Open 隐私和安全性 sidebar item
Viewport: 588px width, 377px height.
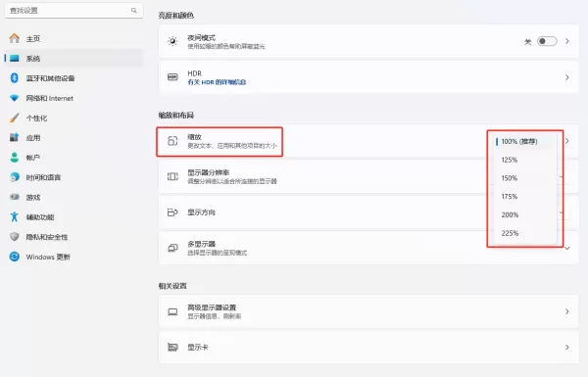coord(73,237)
